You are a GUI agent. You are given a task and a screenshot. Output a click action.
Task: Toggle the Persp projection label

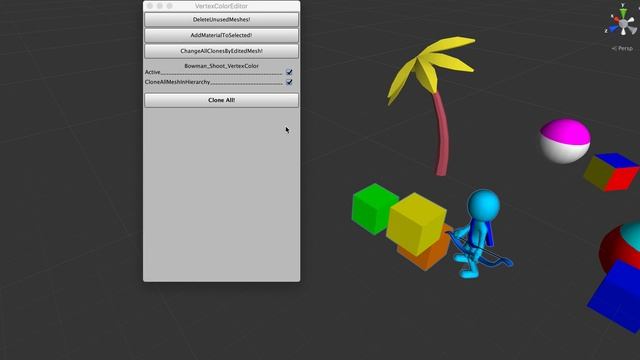[x=622, y=48]
